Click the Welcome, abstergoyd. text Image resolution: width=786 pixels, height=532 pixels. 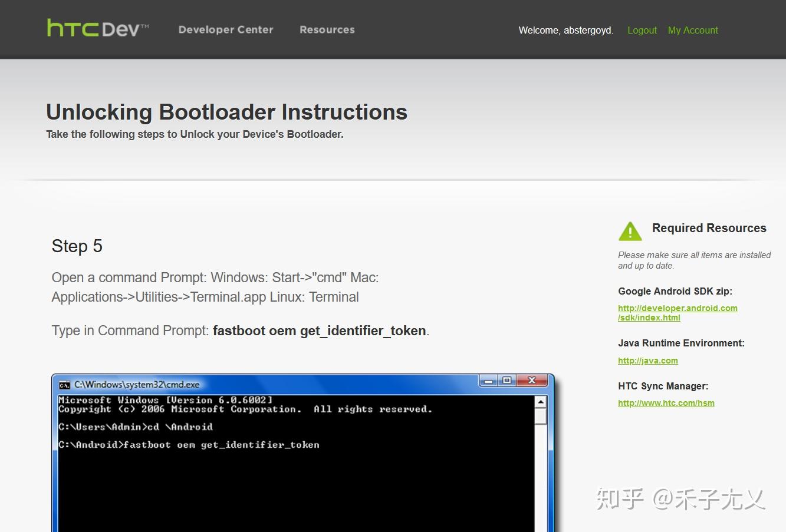pos(564,30)
